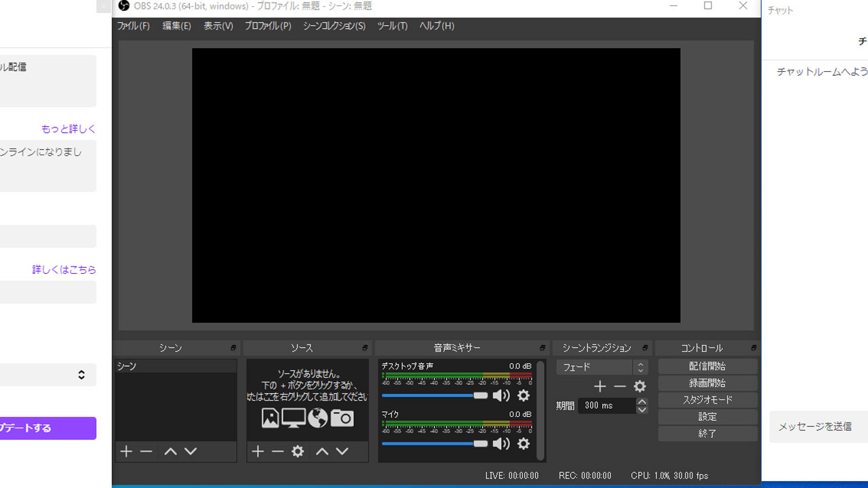Image resolution: width=868 pixels, height=488 pixels.
Task: Undock the 音声ミキサー panel
Action: pos(542,348)
